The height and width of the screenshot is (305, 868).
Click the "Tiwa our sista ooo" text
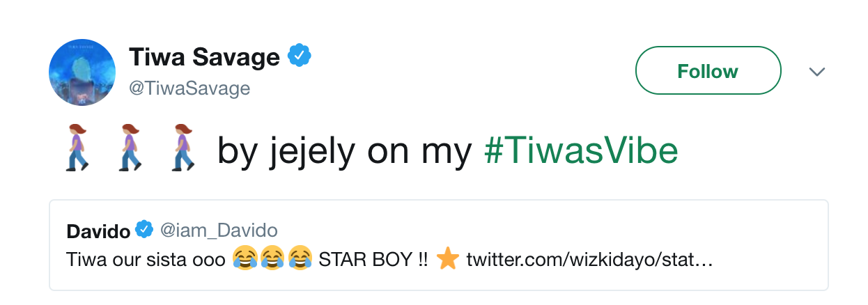[x=146, y=260]
